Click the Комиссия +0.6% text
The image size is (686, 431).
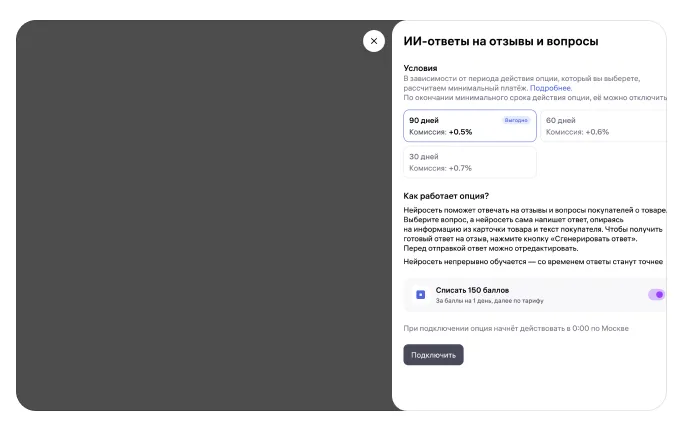(577, 132)
